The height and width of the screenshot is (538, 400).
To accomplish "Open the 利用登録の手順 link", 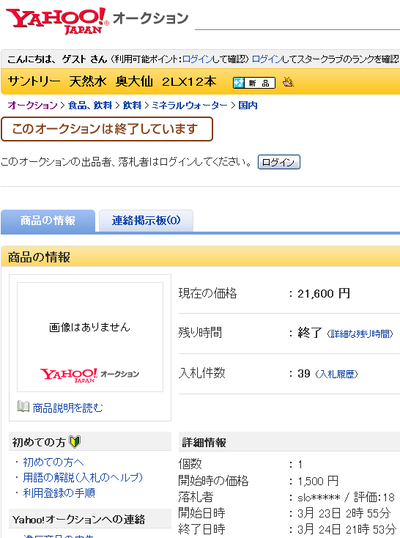I will click(x=59, y=493).
